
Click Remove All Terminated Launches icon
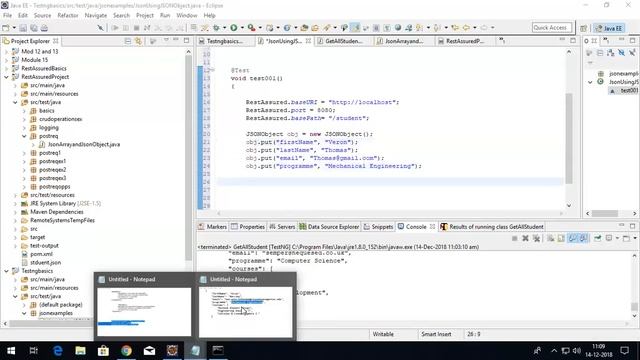coord(536,238)
